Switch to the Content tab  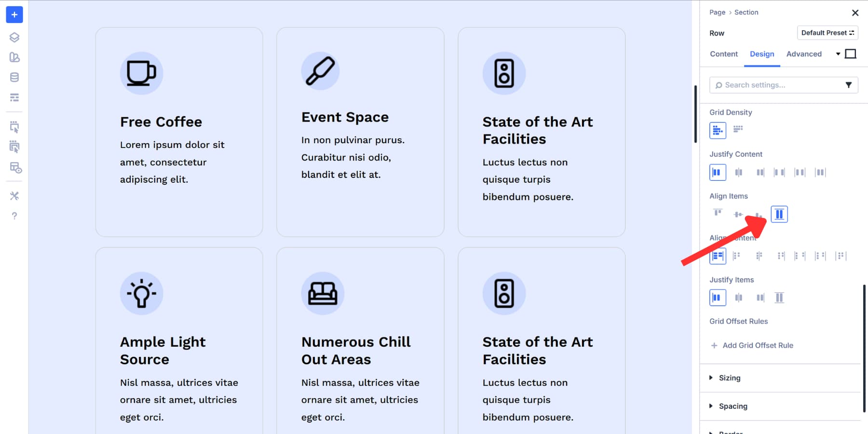723,54
